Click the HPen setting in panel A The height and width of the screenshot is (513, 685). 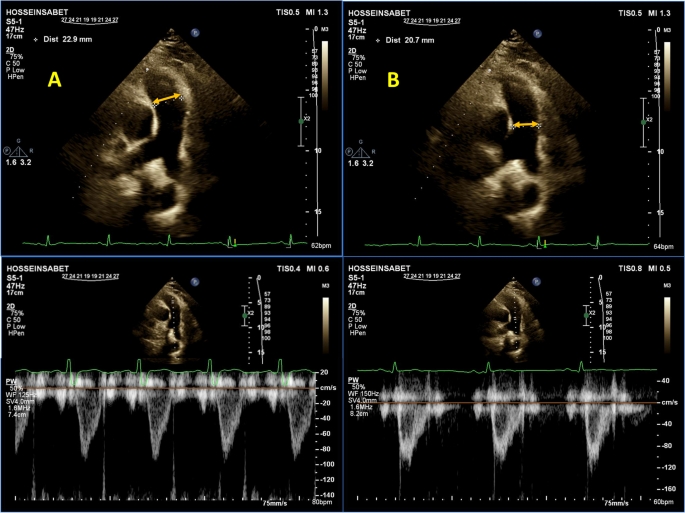coord(16,77)
